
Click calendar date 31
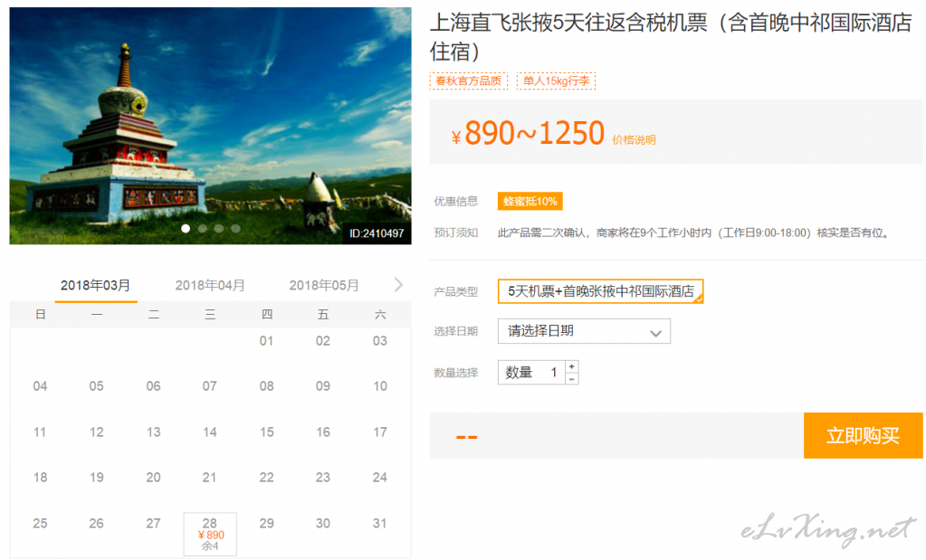380,524
